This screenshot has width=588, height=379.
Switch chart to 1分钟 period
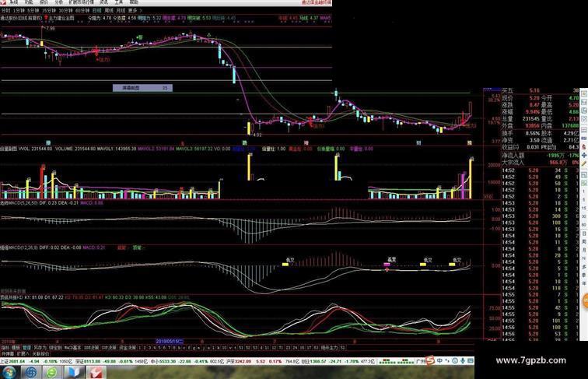tap(19, 11)
